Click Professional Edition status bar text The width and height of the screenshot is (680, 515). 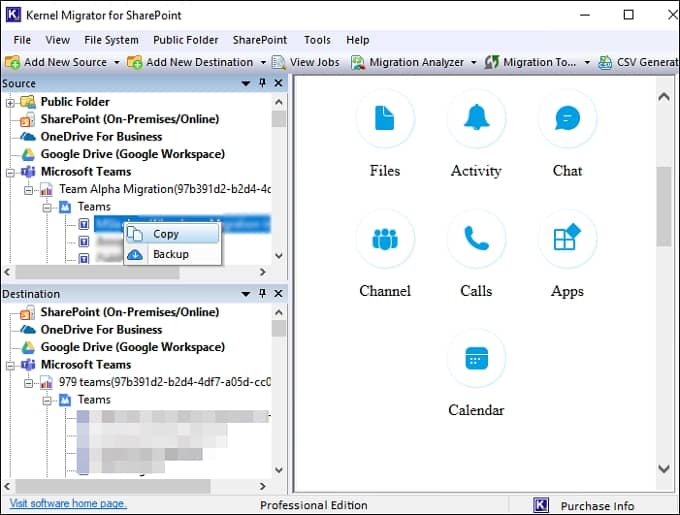coord(314,505)
